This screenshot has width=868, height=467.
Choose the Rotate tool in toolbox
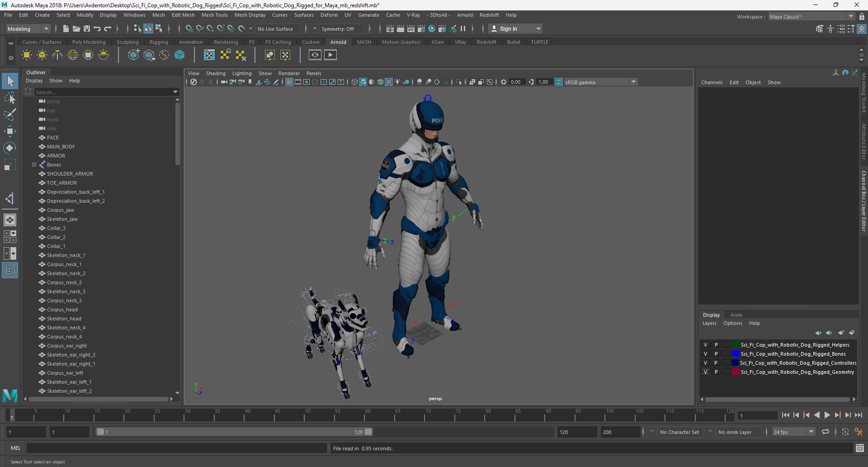tap(10, 148)
